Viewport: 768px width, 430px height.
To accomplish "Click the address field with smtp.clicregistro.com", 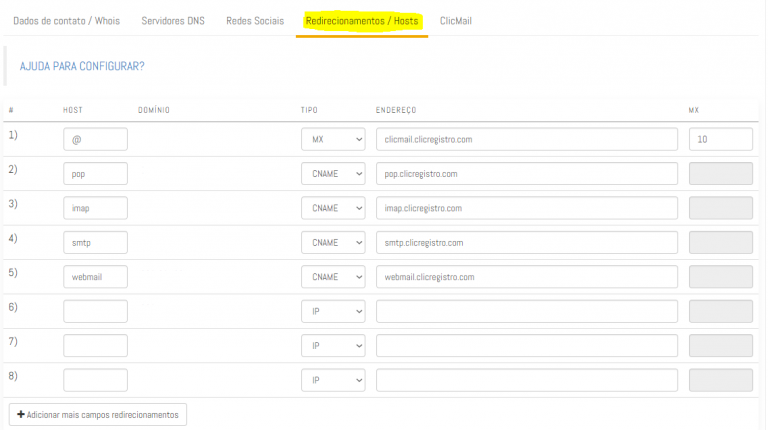I will pos(527,242).
